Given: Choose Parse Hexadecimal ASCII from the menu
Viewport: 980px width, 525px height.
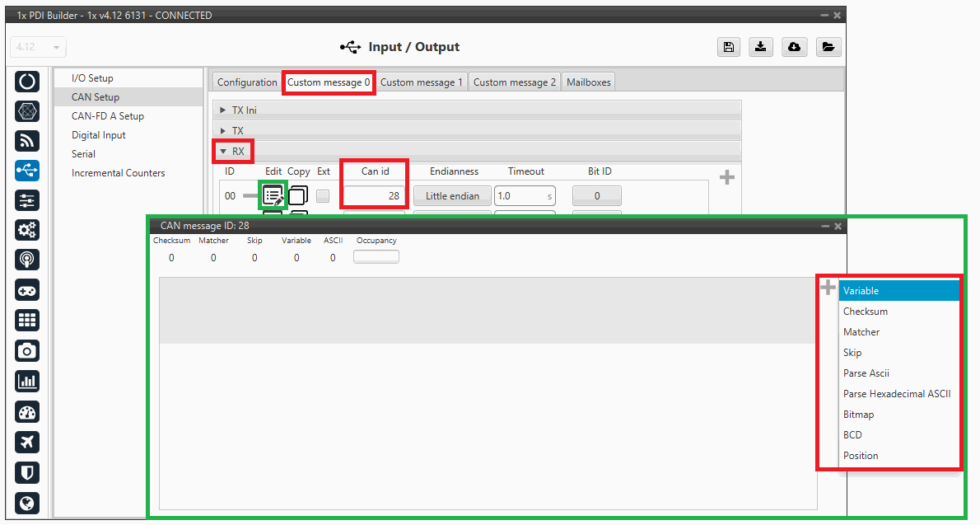Looking at the screenshot, I should tap(898, 394).
